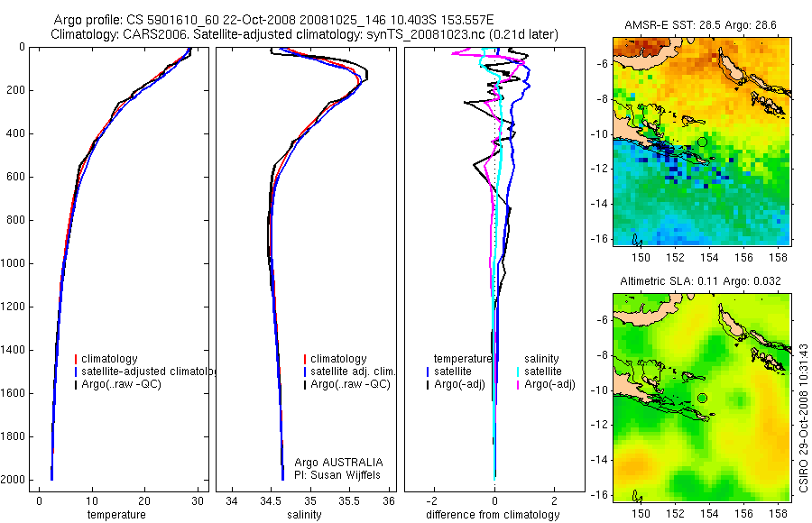Click the difference from climatology axis label
The width and height of the screenshot is (812, 523).
coord(493,515)
